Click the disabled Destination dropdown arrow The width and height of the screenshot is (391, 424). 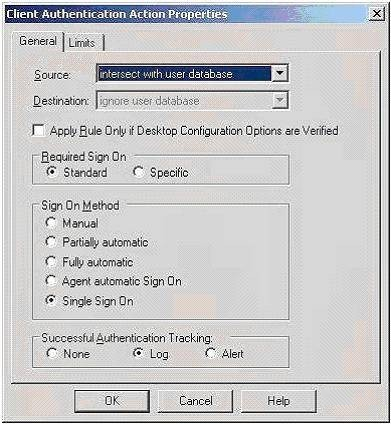(279, 101)
